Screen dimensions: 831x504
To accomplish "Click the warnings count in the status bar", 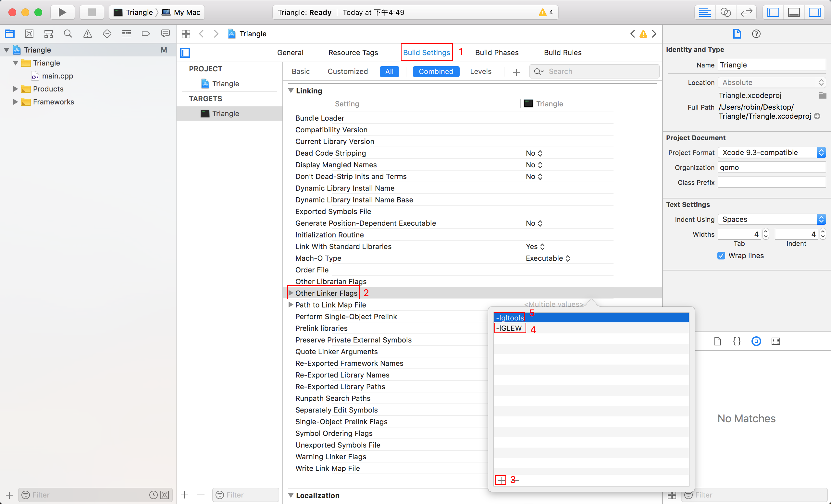I will pos(546,12).
